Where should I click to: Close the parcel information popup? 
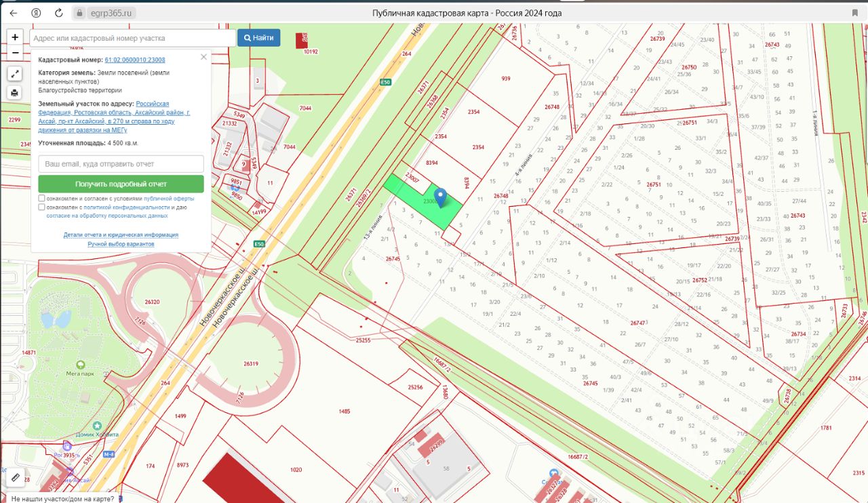click(x=203, y=57)
